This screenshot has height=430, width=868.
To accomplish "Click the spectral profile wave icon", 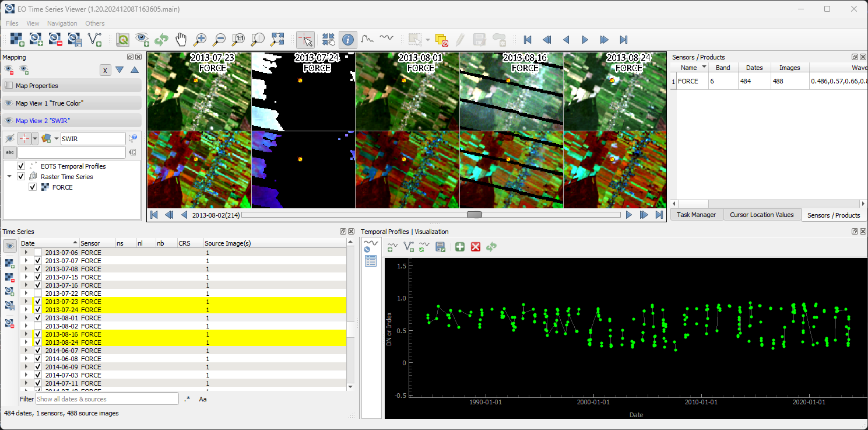I will [386, 39].
